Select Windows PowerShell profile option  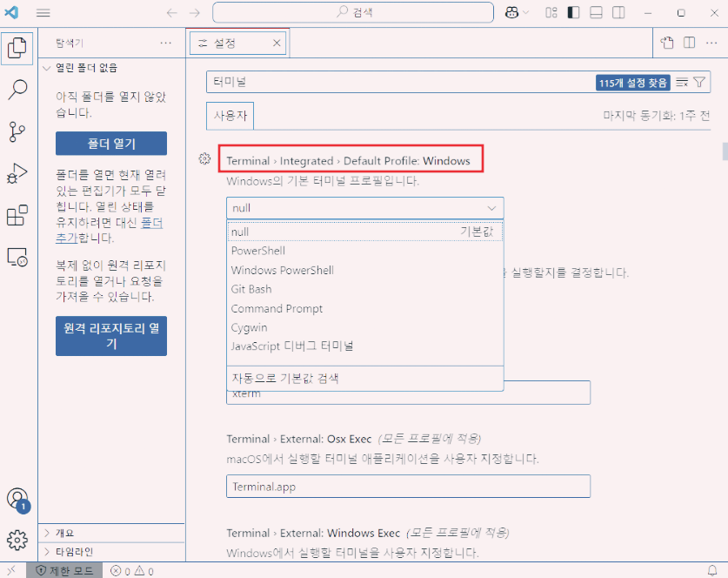click(x=365, y=270)
